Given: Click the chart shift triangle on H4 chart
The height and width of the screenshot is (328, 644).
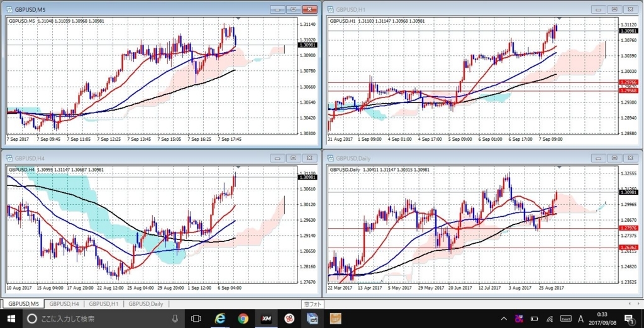Looking at the screenshot, I should point(238,167).
